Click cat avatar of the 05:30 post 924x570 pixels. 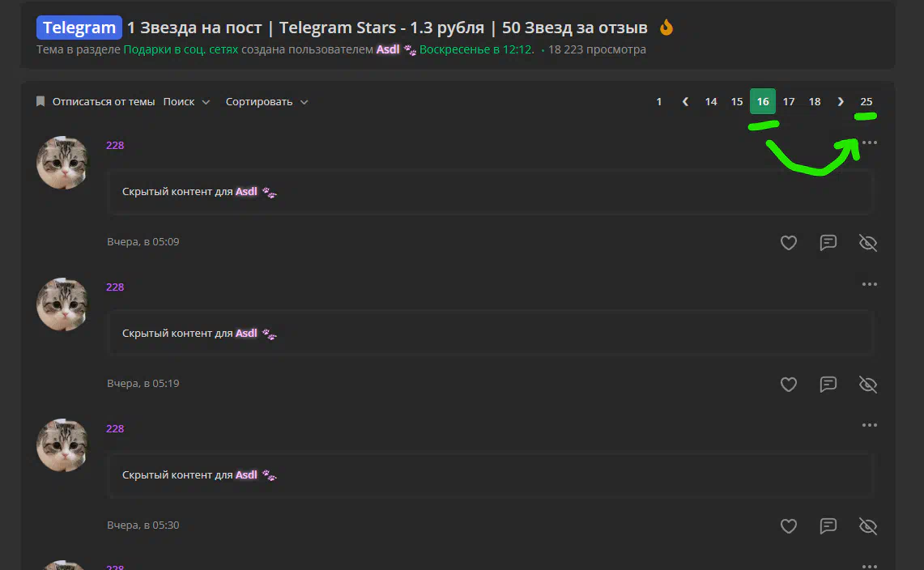[x=62, y=445]
